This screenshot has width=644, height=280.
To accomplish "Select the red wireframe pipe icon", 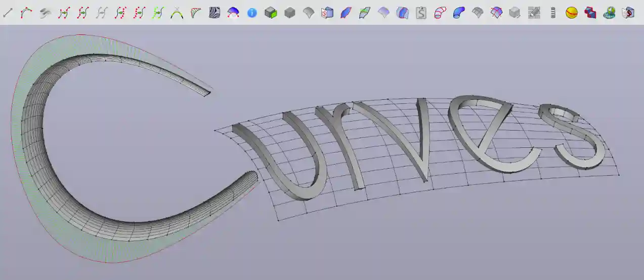I will [440, 13].
